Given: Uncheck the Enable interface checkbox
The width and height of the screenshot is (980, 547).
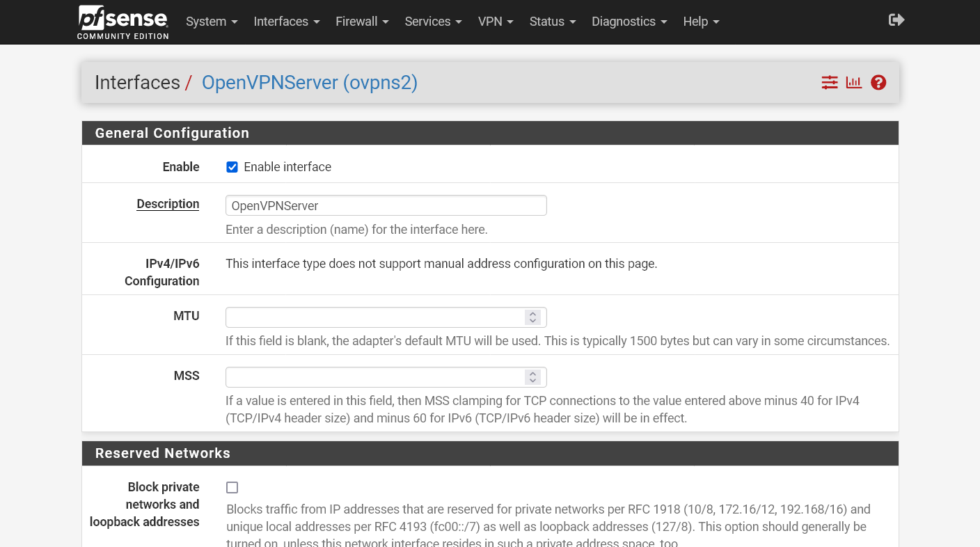Looking at the screenshot, I should (232, 167).
